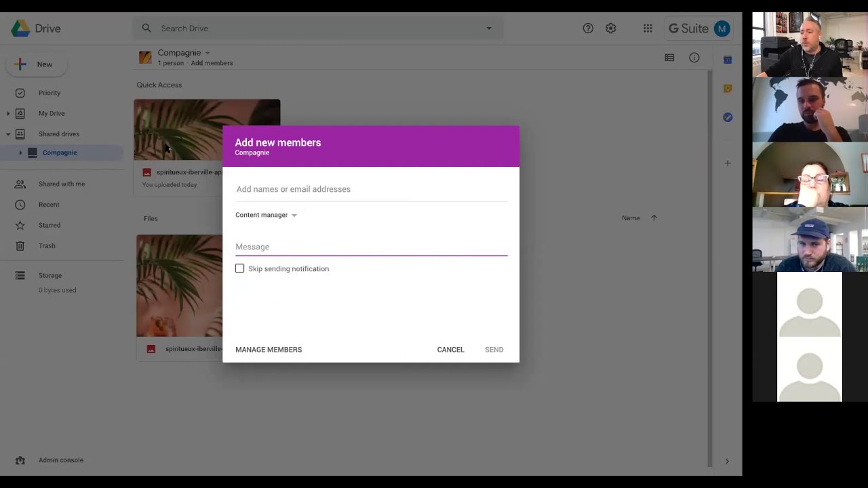Viewport: 868px width, 488px height.
Task: Collapse the Shared drives tree arrow
Action: [8, 134]
